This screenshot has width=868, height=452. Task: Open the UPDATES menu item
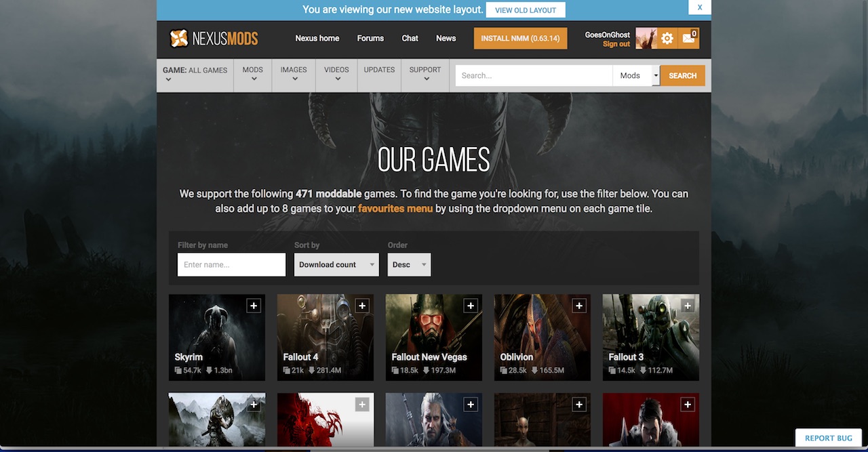379,70
